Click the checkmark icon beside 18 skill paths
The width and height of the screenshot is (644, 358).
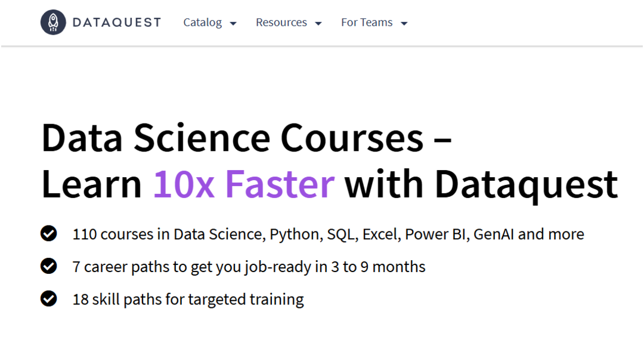click(49, 298)
